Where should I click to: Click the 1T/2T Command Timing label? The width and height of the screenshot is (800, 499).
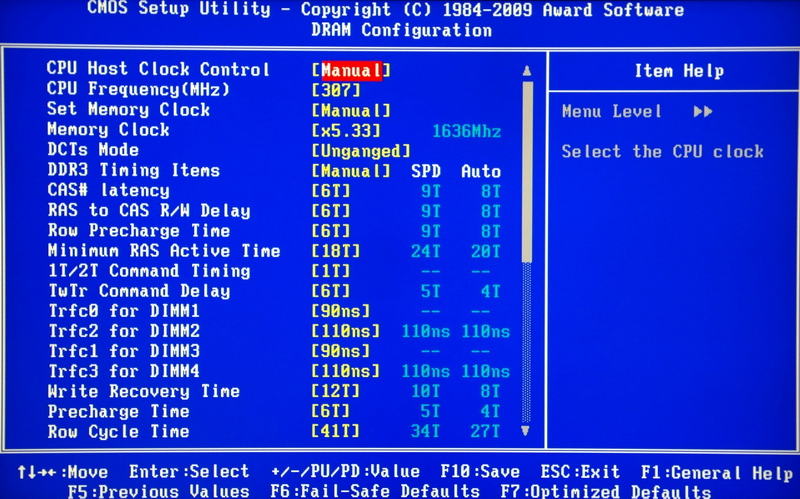(149, 271)
